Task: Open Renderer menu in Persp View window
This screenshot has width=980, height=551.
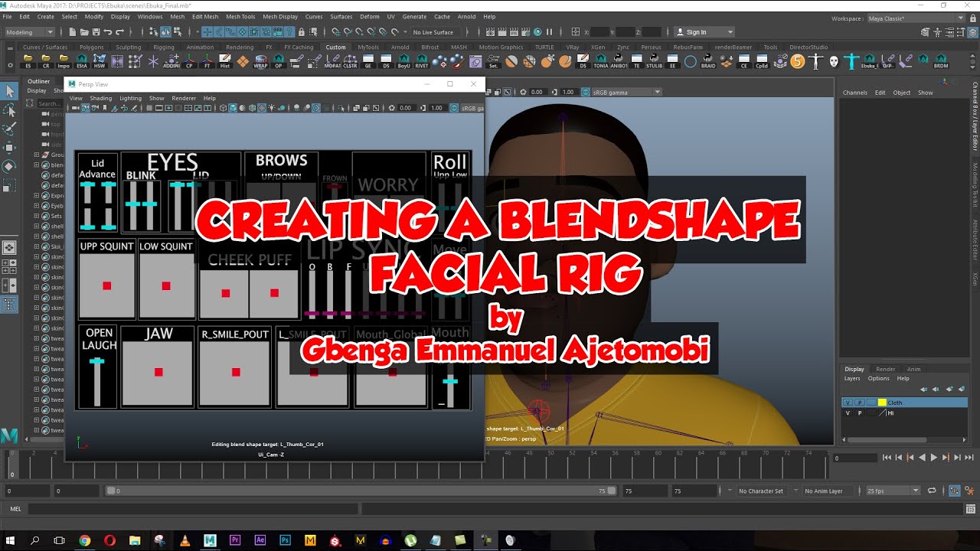Action: pos(184,98)
